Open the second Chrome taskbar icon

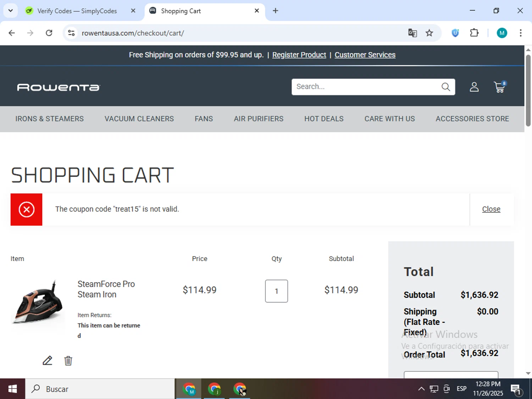coord(214,389)
